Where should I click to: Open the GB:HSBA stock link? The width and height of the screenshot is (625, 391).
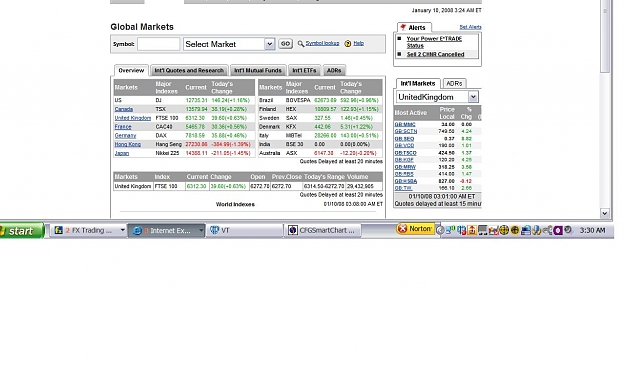[x=406, y=181]
